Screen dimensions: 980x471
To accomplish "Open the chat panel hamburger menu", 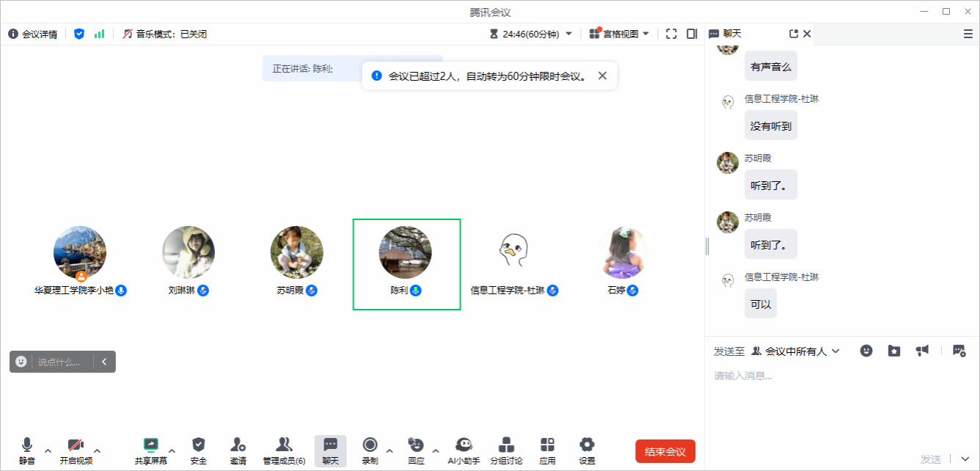I will [968, 34].
